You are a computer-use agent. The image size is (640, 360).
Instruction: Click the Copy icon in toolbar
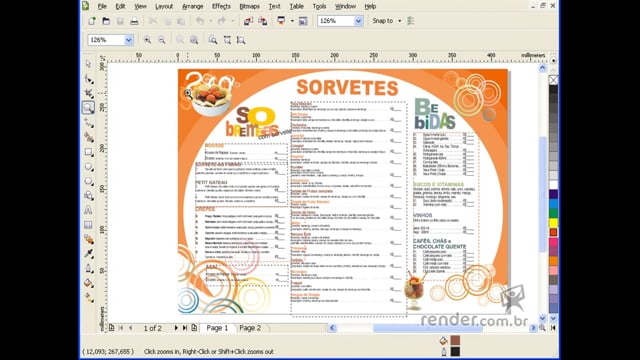click(167, 21)
